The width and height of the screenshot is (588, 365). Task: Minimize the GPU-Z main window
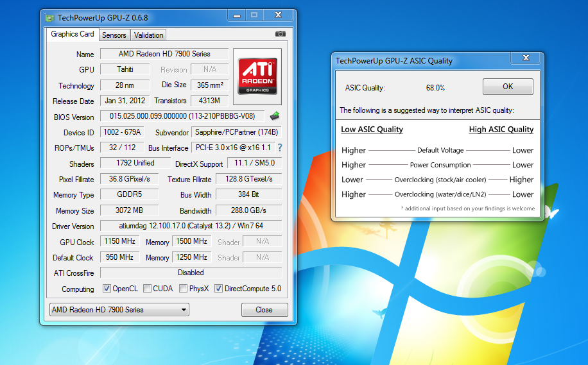coord(237,15)
